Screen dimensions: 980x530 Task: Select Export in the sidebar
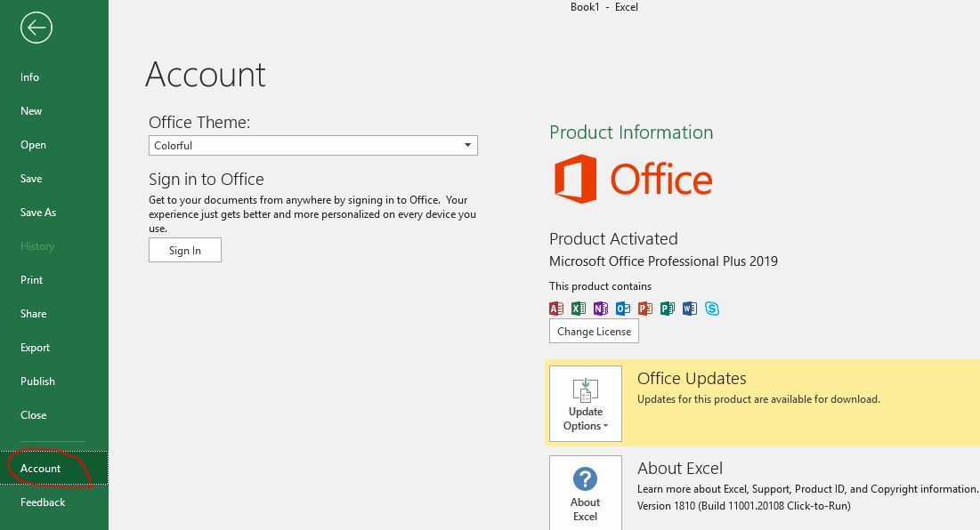35,348
